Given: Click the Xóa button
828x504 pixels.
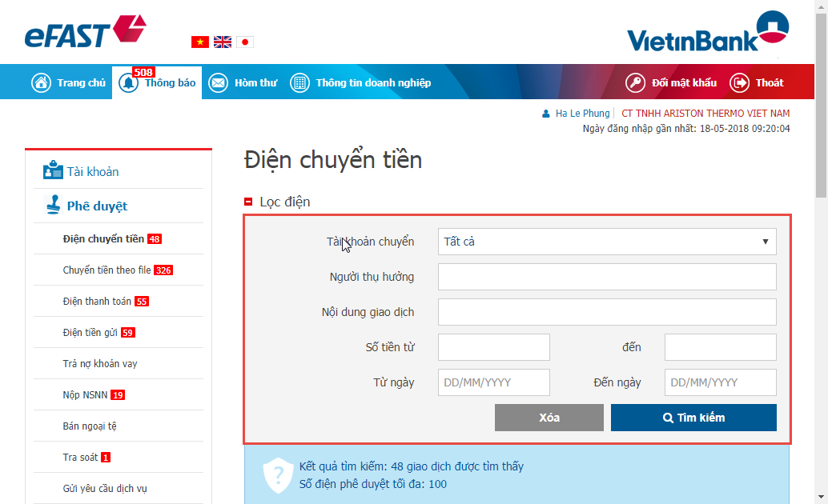Looking at the screenshot, I should [x=549, y=418].
